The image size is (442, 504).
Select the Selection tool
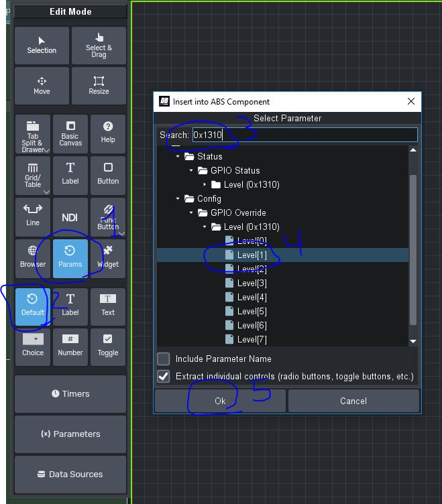42,46
